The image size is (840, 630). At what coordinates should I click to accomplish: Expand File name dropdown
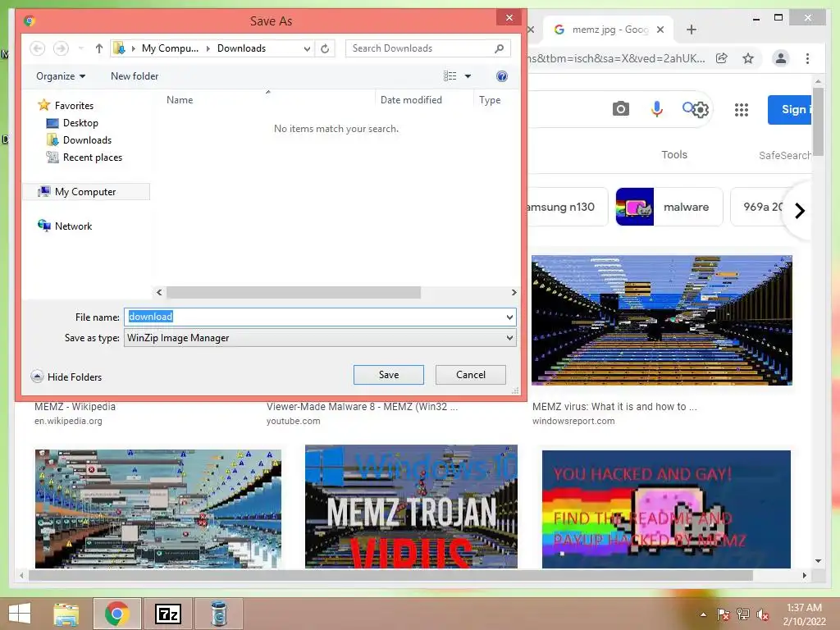click(x=509, y=317)
